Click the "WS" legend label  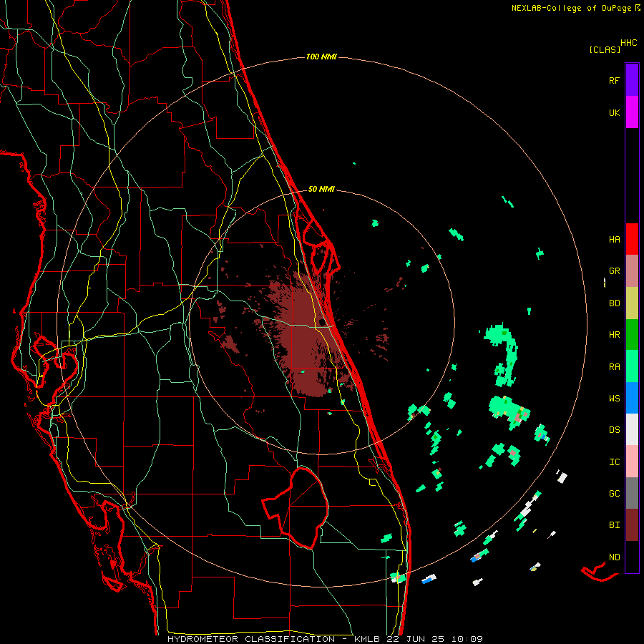[x=614, y=398]
